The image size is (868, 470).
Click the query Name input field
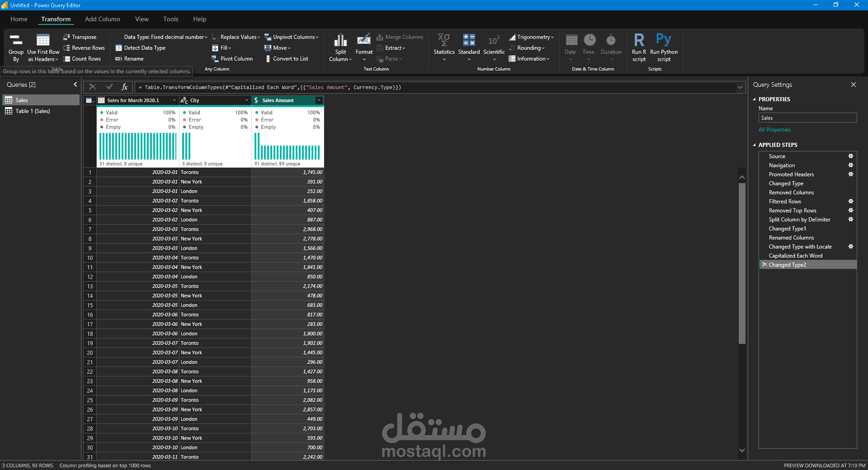tap(807, 117)
